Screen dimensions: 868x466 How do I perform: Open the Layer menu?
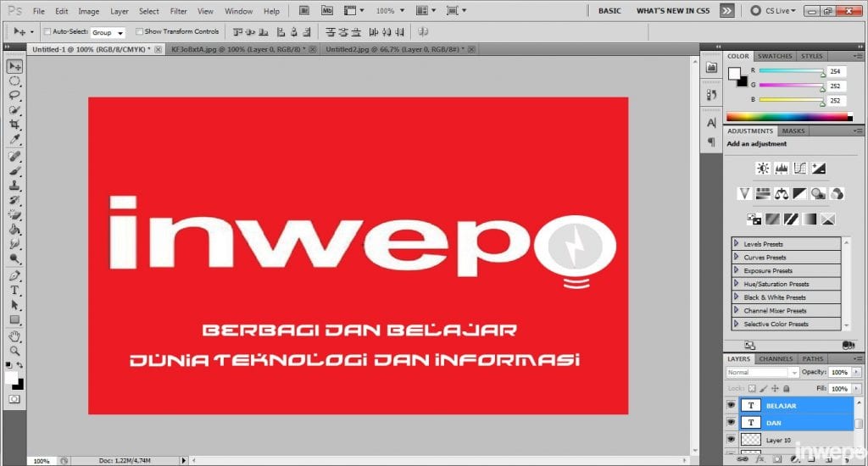point(119,11)
